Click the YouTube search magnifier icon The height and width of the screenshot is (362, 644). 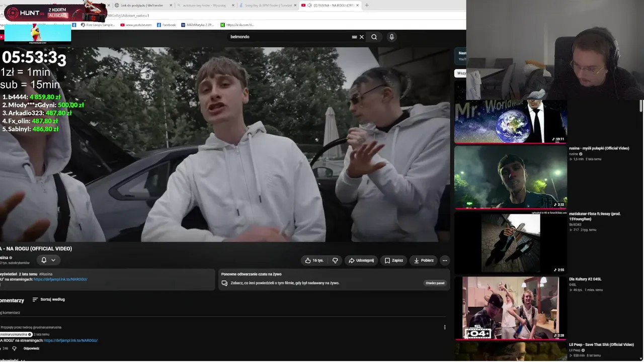[x=374, y=37]
